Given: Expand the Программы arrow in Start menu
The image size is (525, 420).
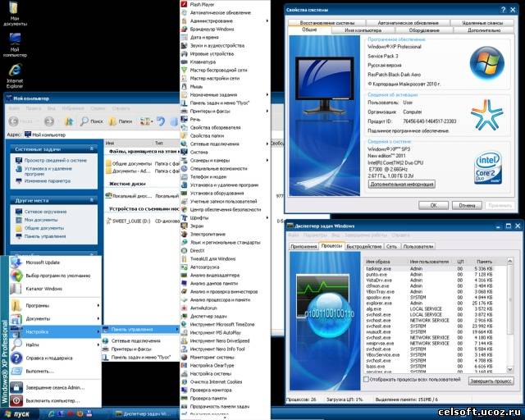Looking at the screenshot, I should click(x=98, y=305).
